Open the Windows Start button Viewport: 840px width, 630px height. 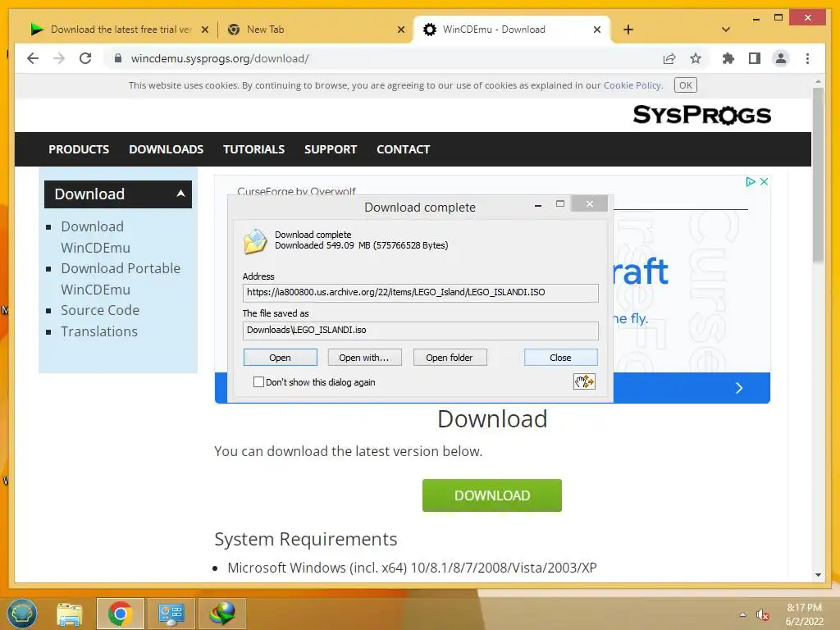coord(21,614)
